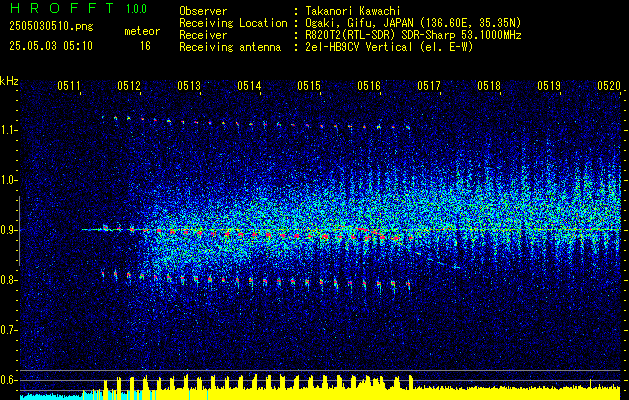This screenshot has width=629, height=400.
Task: Select the Ogaki, Gifu, JAPAN location text
Action: click(x=413, y=23)
